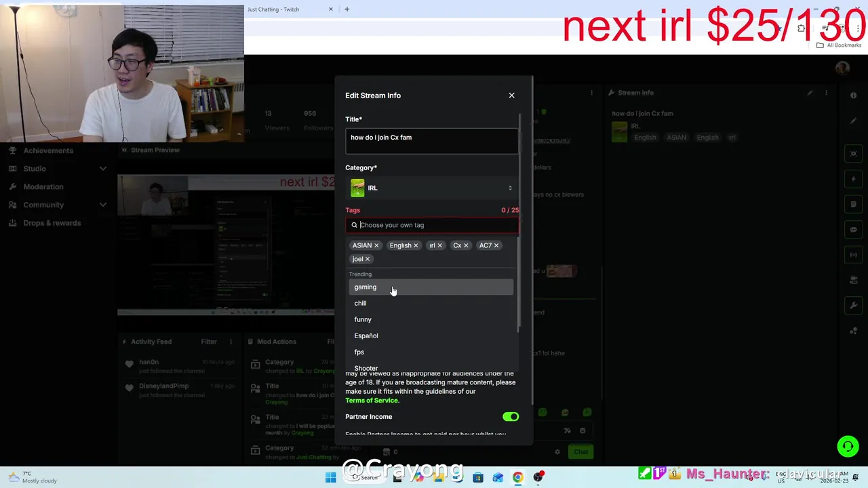The height and width of the screenshot is (488, 868).
Task: Click the chat bubble quick action icon
Action: point(853,230)
